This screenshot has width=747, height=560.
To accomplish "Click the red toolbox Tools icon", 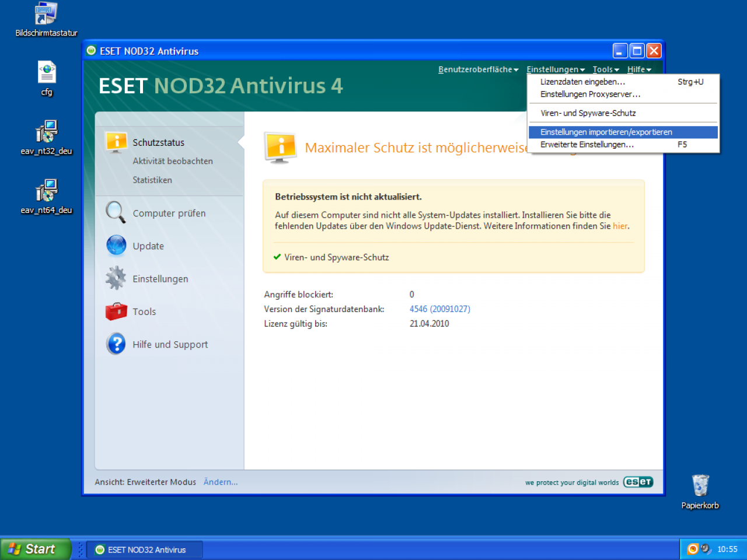I will pyautogui.click(x=116, y=311).
